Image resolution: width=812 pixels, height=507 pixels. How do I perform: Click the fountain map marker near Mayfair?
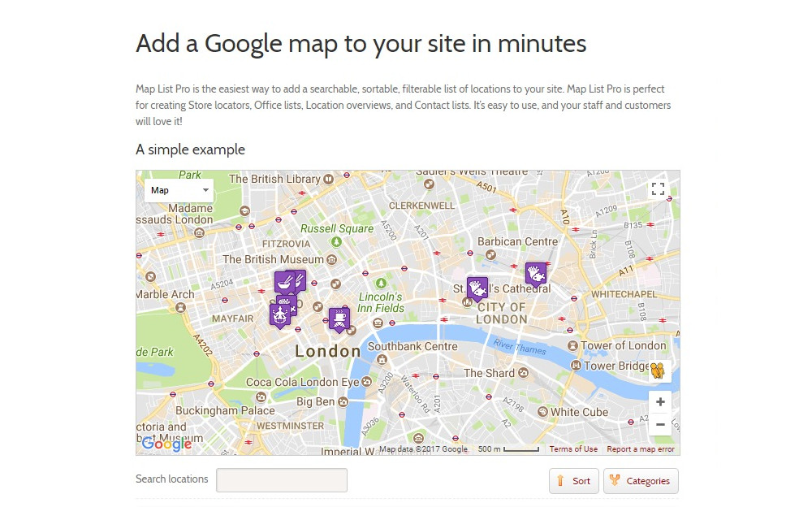(x=279, y=314)
